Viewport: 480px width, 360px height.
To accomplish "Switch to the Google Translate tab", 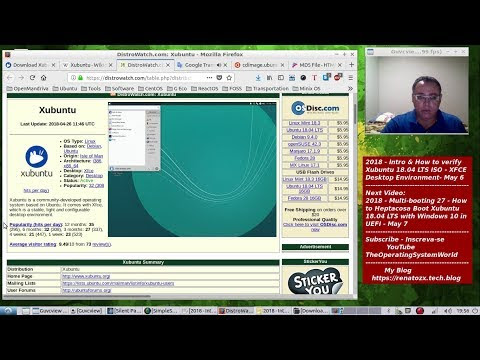I will (202, 65).
